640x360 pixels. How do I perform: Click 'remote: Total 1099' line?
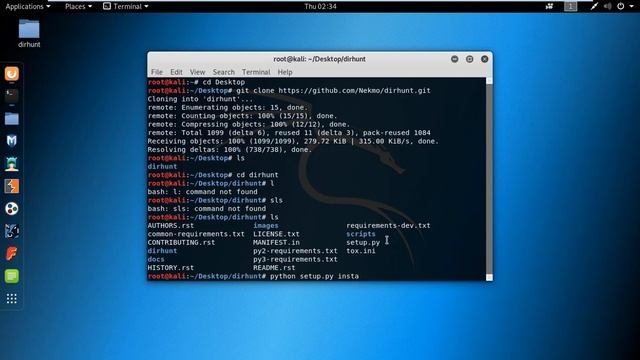(289, 133)
